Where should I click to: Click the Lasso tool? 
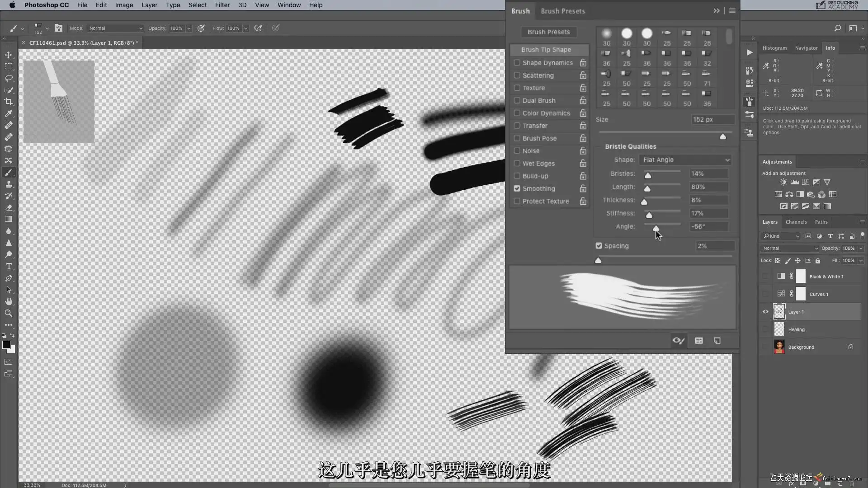[9, 78]
